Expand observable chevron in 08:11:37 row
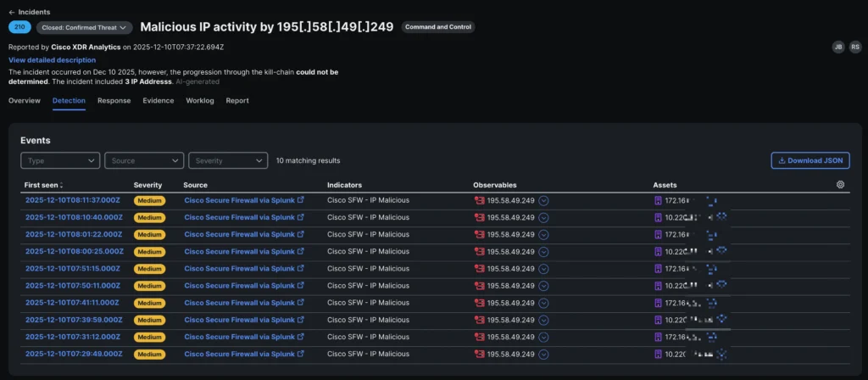This screenshot has width=868, height=380. point(543,200)
